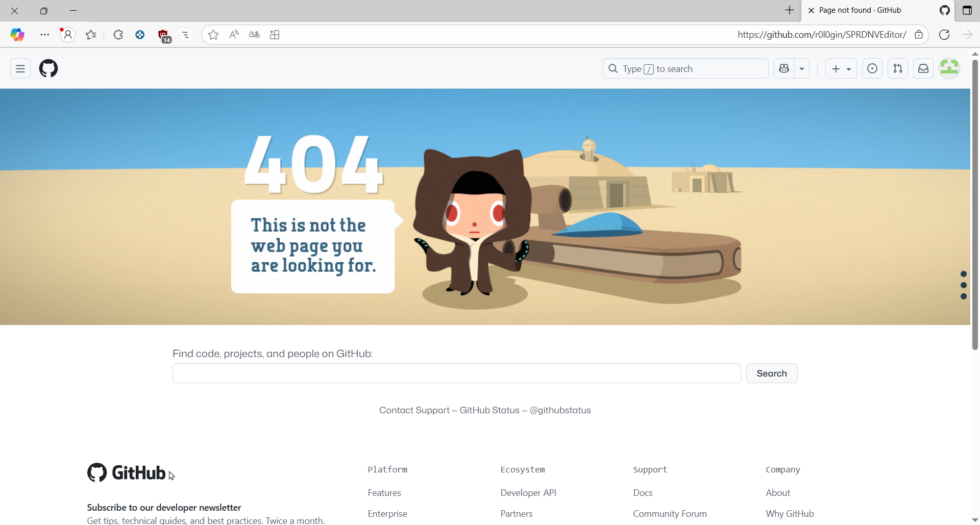
Task: Open the Pull requests icon in header
Action: point(898,69)
